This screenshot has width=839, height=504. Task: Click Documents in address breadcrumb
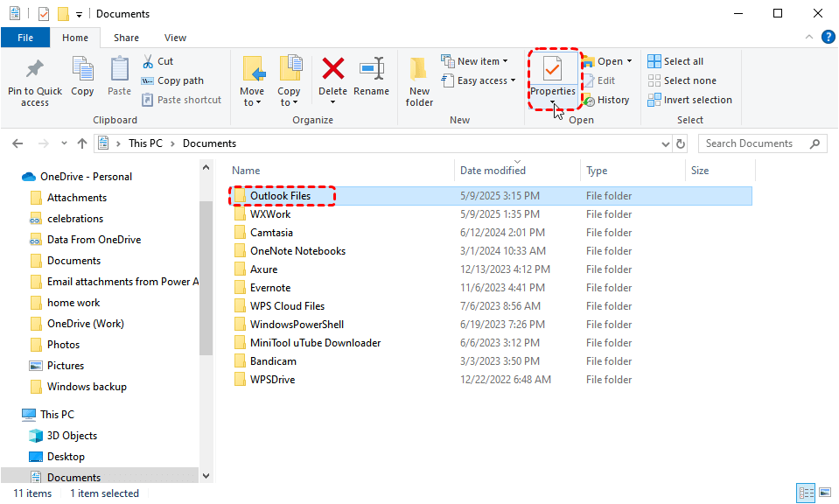(x=209, y=143)
